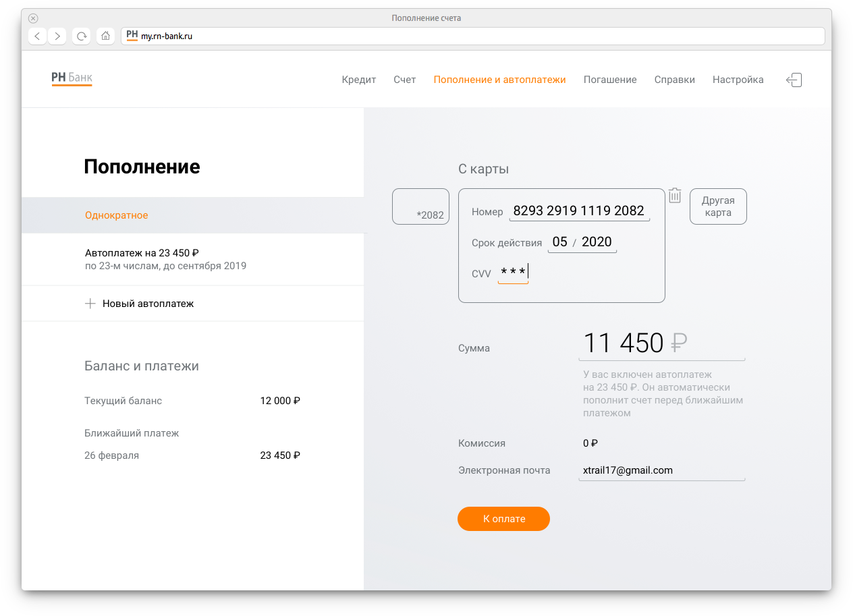This screenshot has width=853, height=616.
Task: Open browser home page icon
Action: (x=105, y=36)
